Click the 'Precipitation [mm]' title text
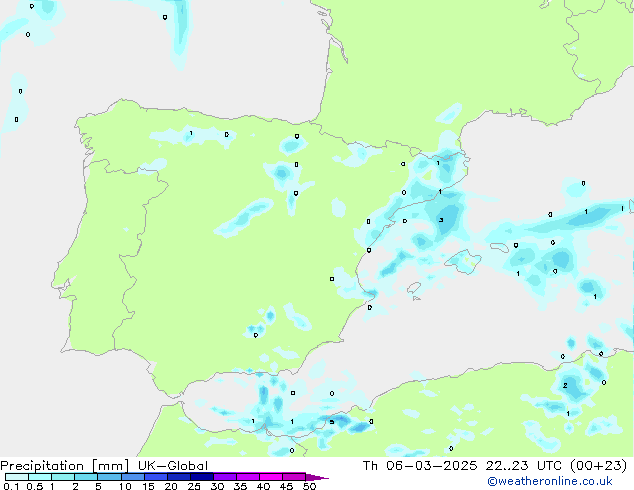634x490 pixels. [x=65, y=466]
